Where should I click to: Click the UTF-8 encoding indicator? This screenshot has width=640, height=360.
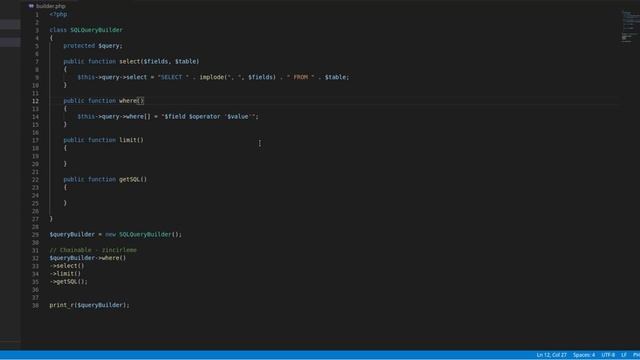[608, 355]
